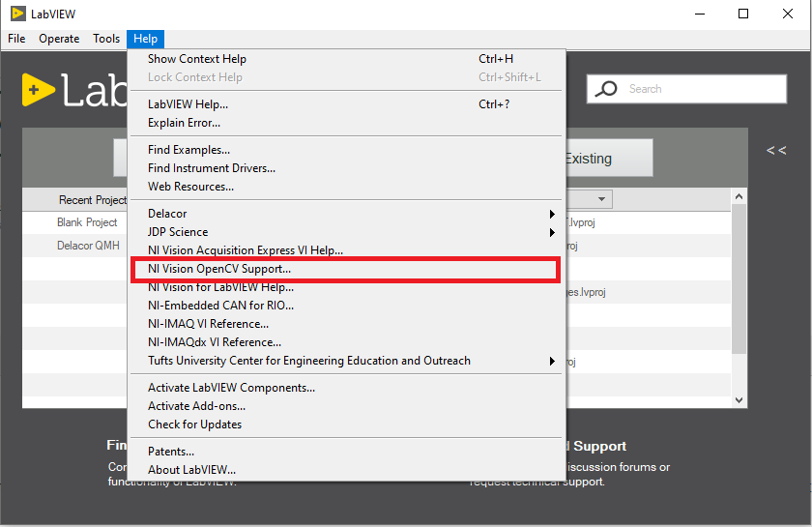The width and height of the screenshot is (812, 527).
Task: Click the magnifying glass search icon
Action: coord(606,89)
